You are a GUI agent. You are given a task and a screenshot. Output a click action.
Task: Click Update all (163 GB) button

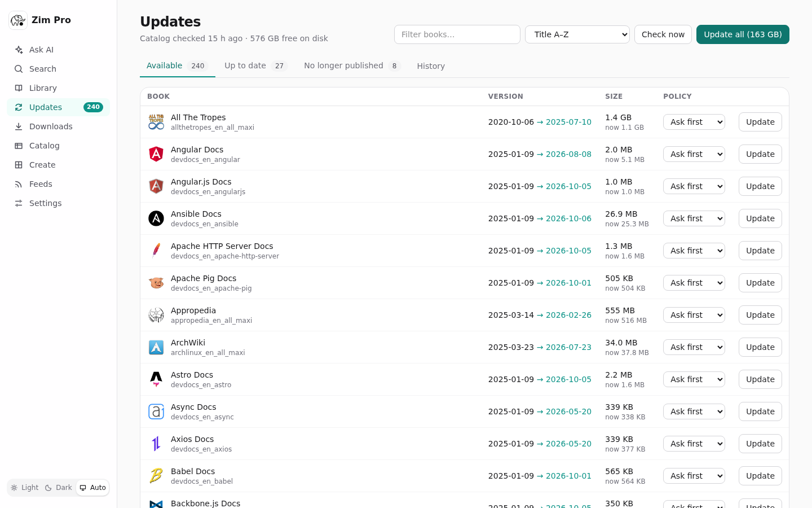743,34
